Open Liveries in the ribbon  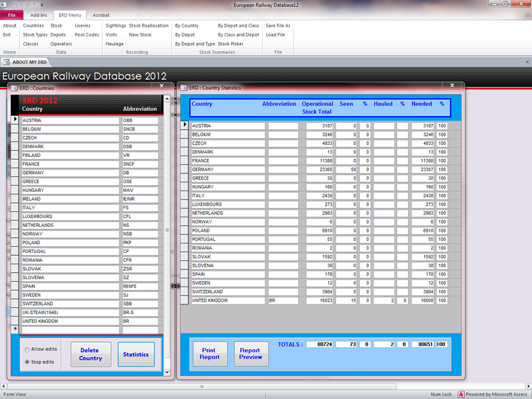pos(83,25)
